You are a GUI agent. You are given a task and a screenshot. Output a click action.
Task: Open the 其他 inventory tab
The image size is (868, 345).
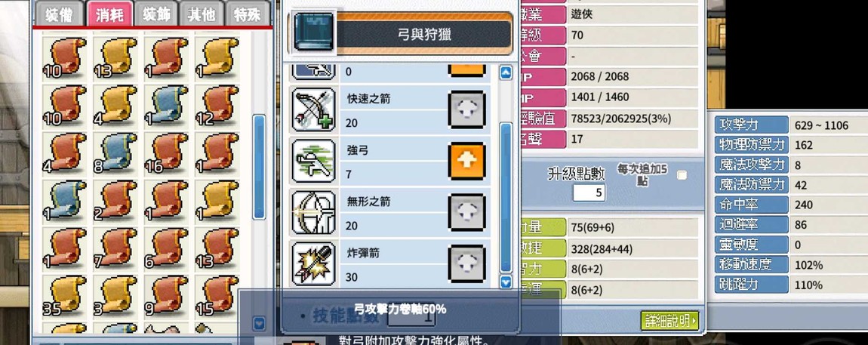(x=202, y=14)
